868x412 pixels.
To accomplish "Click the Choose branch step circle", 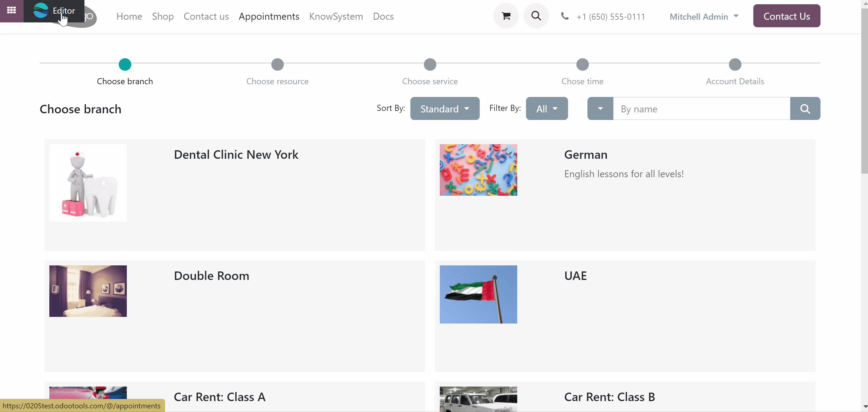I will coord(125,65).
